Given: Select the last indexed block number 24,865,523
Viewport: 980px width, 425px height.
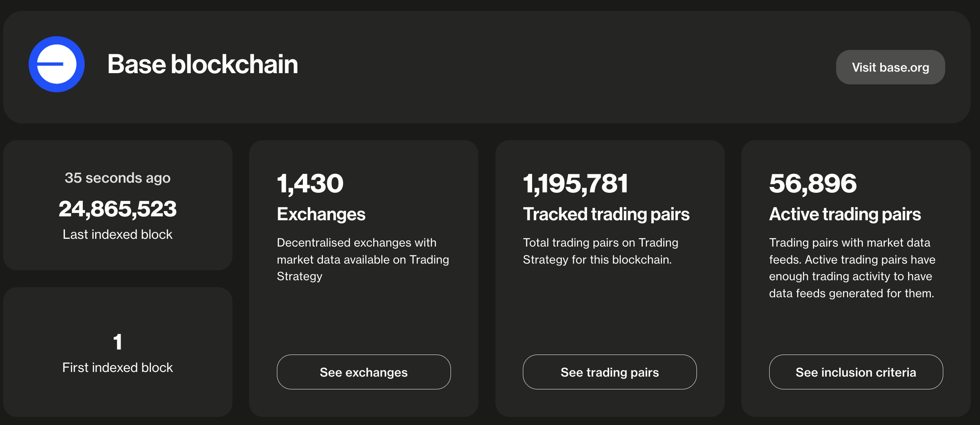Looking at the screenshot, I should pos(118,209).
